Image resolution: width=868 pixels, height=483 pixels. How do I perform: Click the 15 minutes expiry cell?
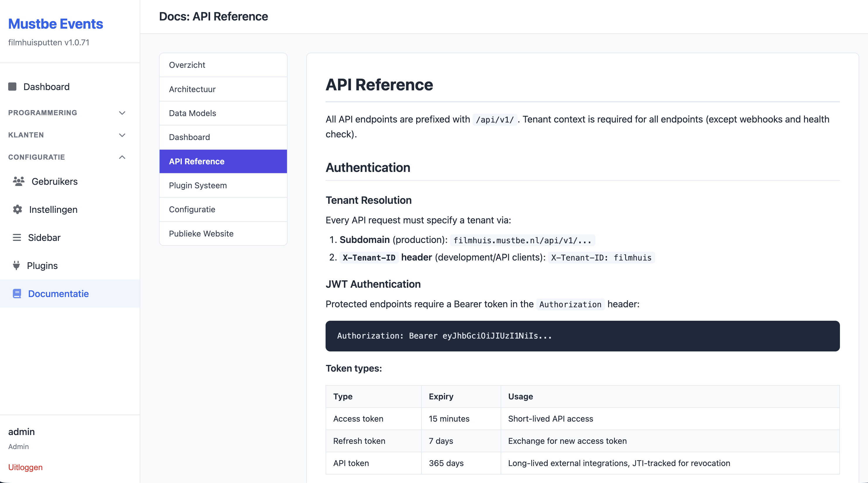tap(461, 419)
